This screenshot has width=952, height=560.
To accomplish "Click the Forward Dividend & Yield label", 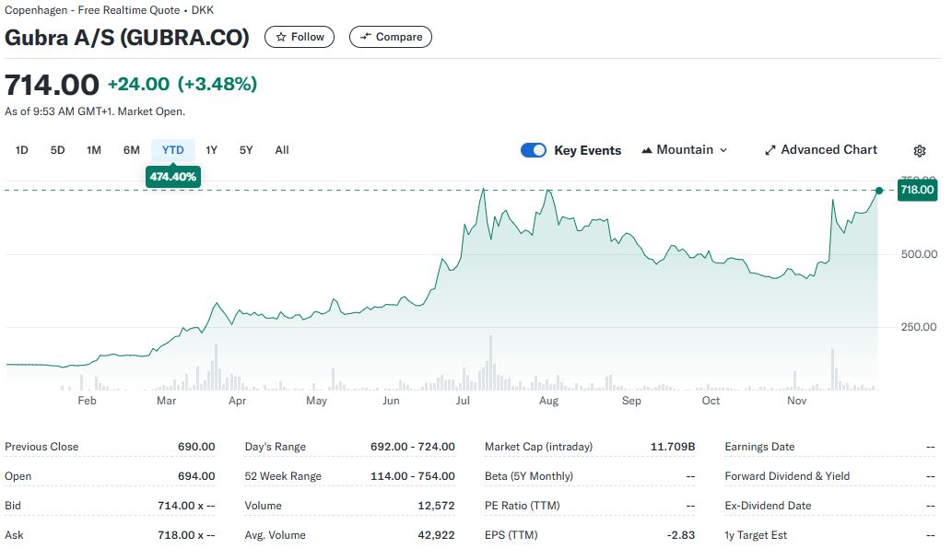I will click(x=787, y=476).
